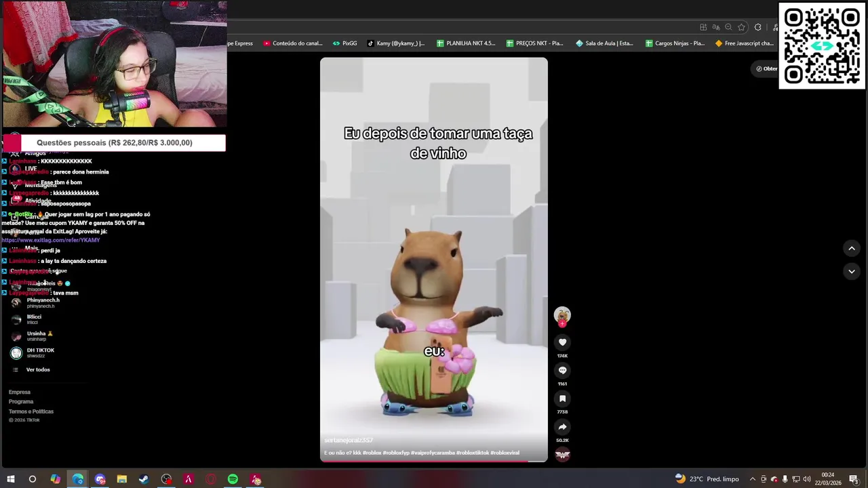This screenshot has width=868, height=488.
Task: Open Opera browser from the taskbar
Action: (211, 479)
